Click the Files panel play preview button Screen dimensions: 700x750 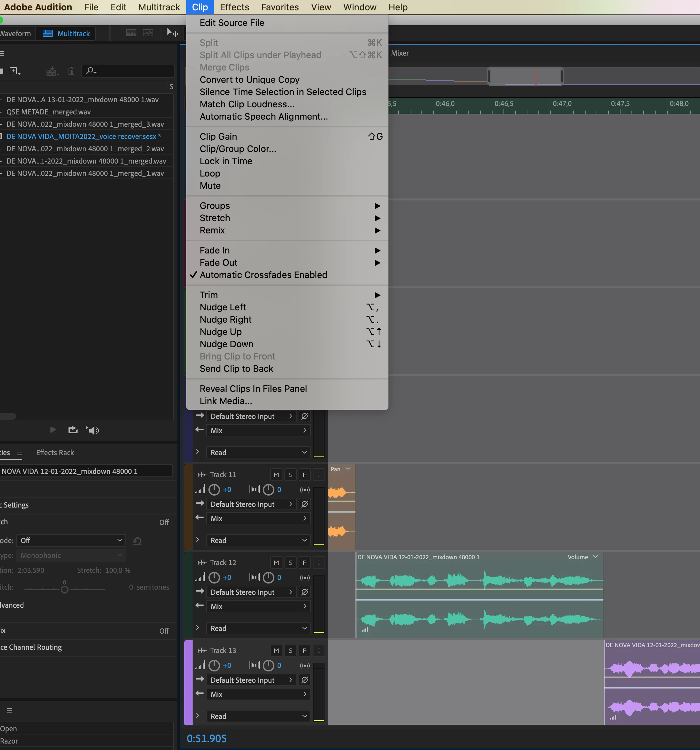53,430
